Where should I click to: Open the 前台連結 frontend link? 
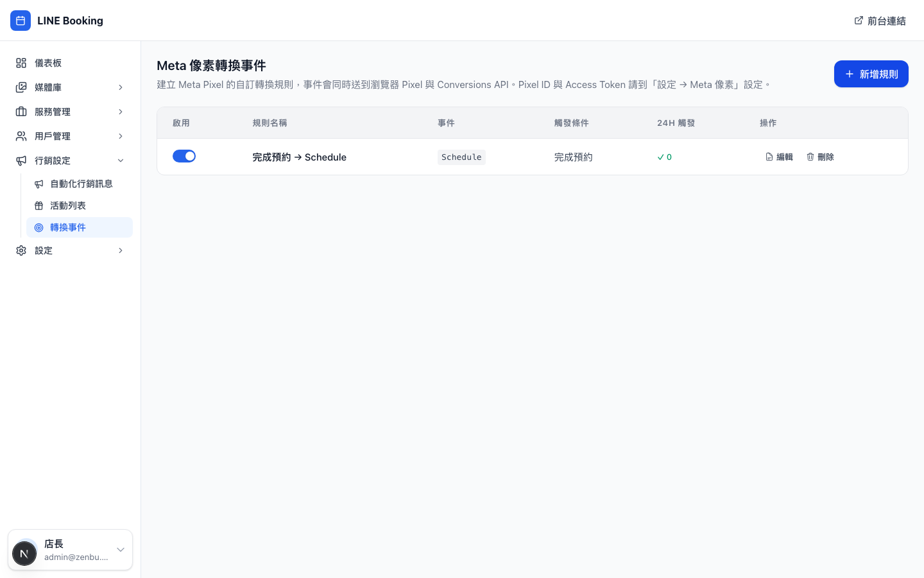[880, 21]
